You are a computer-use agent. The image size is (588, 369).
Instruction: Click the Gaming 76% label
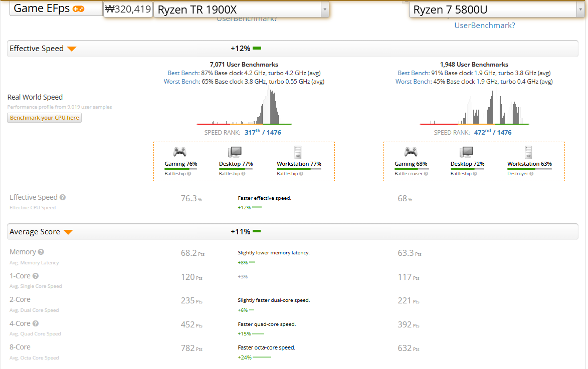tap(181, 164)
